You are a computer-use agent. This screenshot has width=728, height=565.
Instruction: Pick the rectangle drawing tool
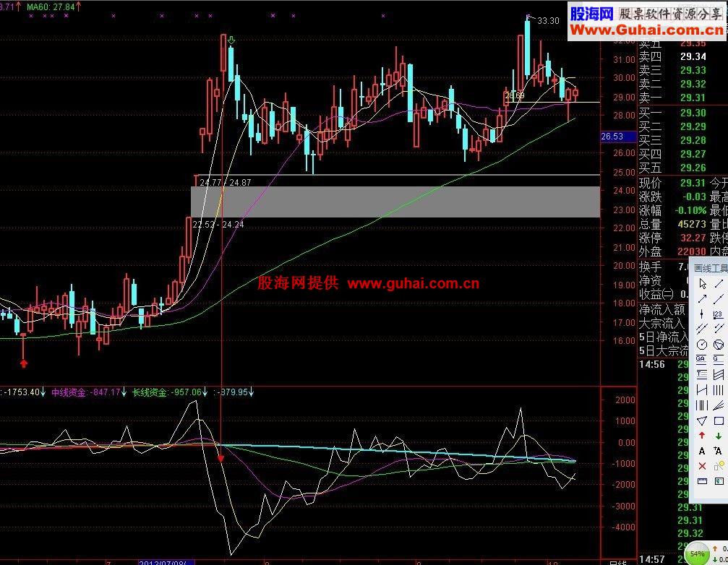click(719, 420)
